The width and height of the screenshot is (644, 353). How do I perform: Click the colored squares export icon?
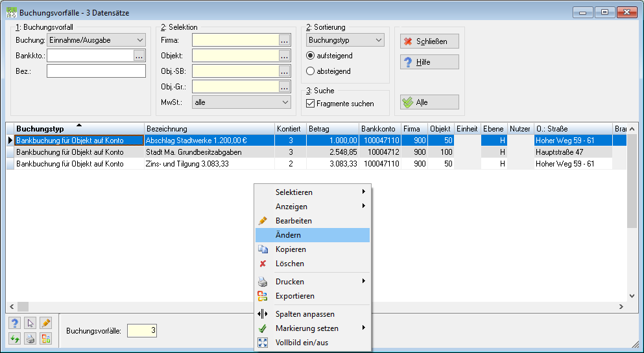tap(45, 339)
